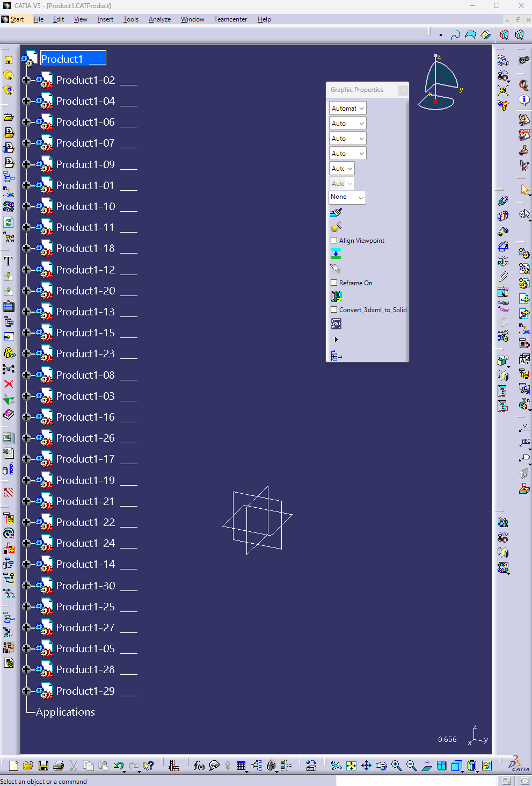Screen dimensions: 532x786
Task: Click the Copy icon in bottom toolbar
Action: 89,766
